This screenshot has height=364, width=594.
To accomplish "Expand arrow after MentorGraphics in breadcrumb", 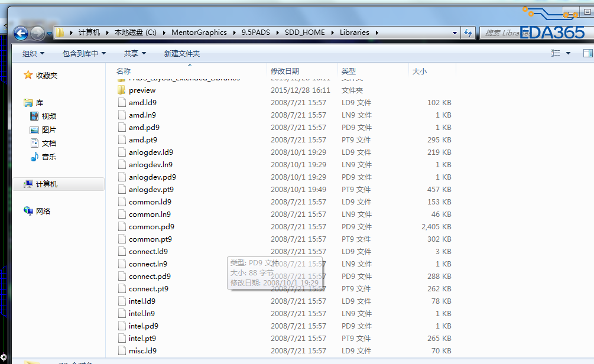I will [x=235, y=32].
